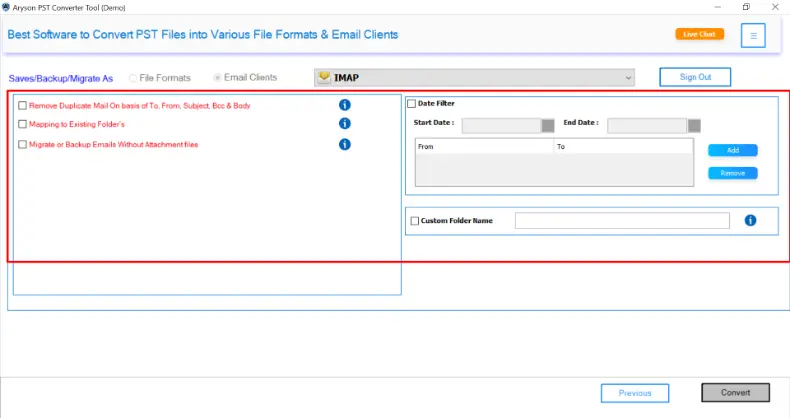Click the Start Date input field
Image resolution: width=790 pixels, height=418 pixels.
click(501, 125)
